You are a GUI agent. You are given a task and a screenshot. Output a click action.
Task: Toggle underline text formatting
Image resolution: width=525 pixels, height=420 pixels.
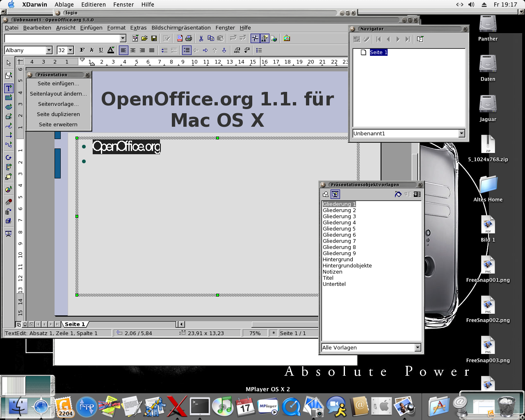point(101,50)
